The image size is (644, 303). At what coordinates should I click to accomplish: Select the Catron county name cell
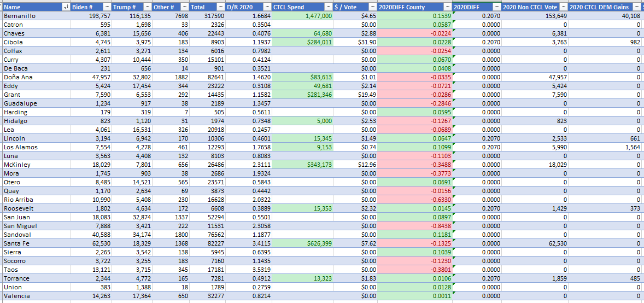tap(36, 25)
